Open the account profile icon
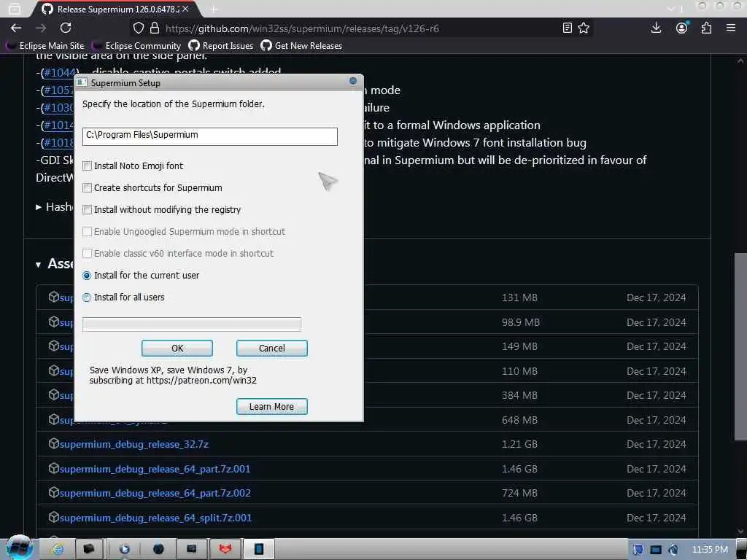The width and height of the screenshot is (747, 560). pyautogui.click(x=682, y=28)
